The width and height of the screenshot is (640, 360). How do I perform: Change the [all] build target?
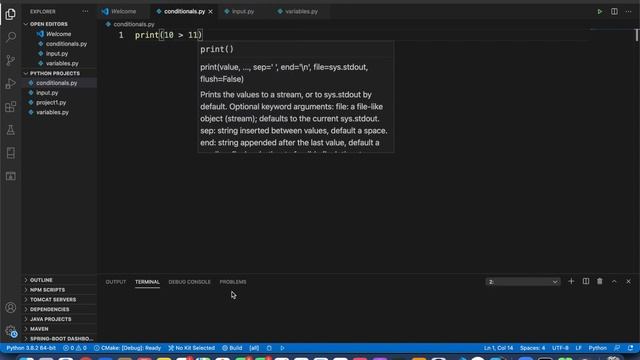coord(254,348)
